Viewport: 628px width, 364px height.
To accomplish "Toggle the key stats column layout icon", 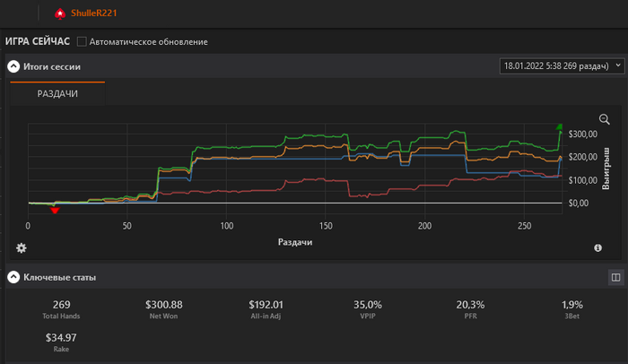I will [x=615, y=277].
